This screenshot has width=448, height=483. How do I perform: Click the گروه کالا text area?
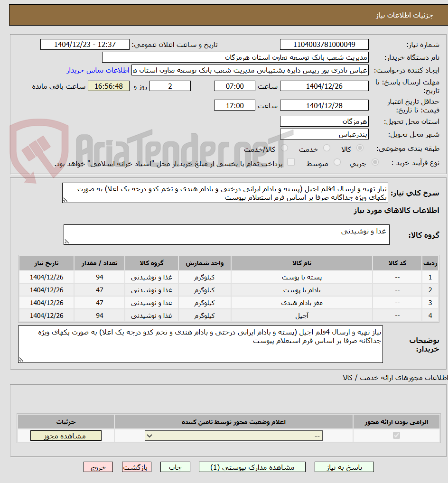tap(226, 235)
